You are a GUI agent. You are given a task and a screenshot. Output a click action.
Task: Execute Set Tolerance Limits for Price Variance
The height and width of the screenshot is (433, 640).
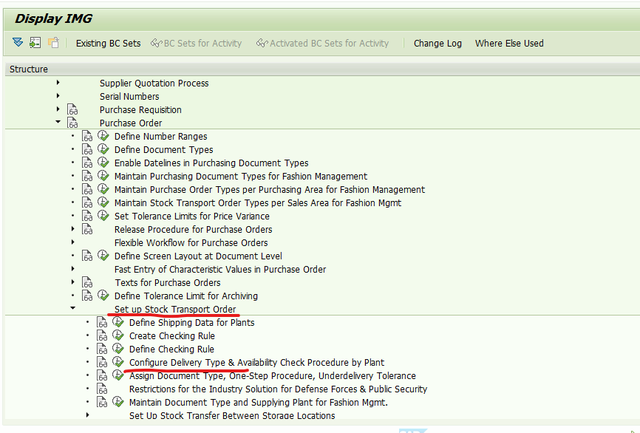coord(103,215)
